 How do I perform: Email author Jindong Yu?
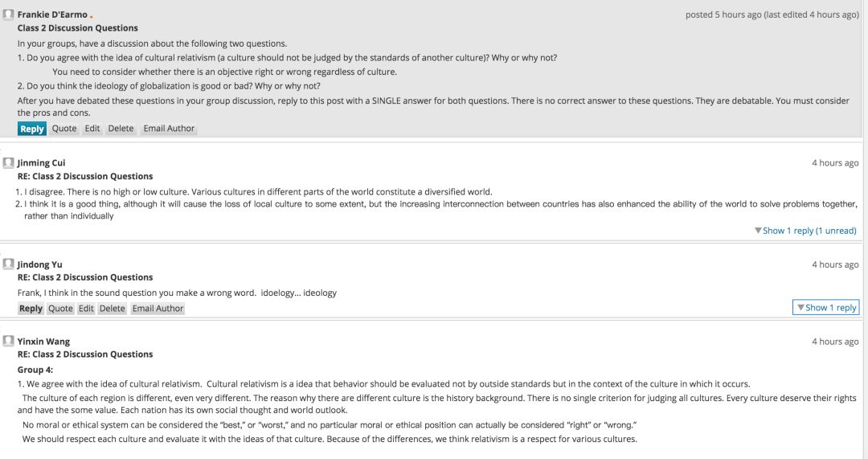[158, 309]
